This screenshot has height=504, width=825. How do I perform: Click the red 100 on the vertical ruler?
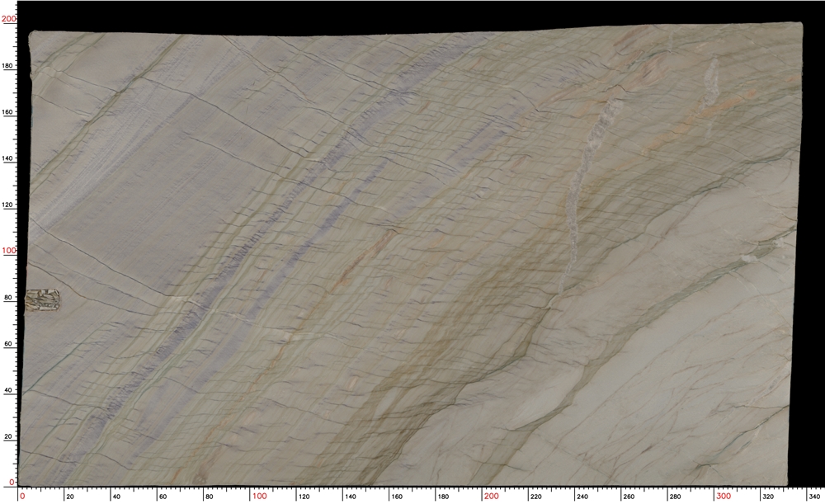9,251
